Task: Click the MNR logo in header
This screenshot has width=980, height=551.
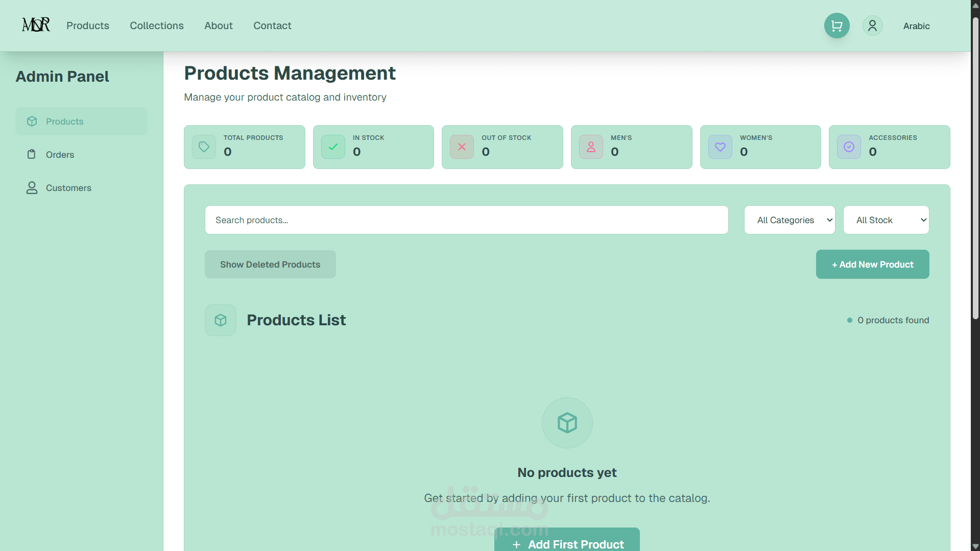Action: (36, 25)
